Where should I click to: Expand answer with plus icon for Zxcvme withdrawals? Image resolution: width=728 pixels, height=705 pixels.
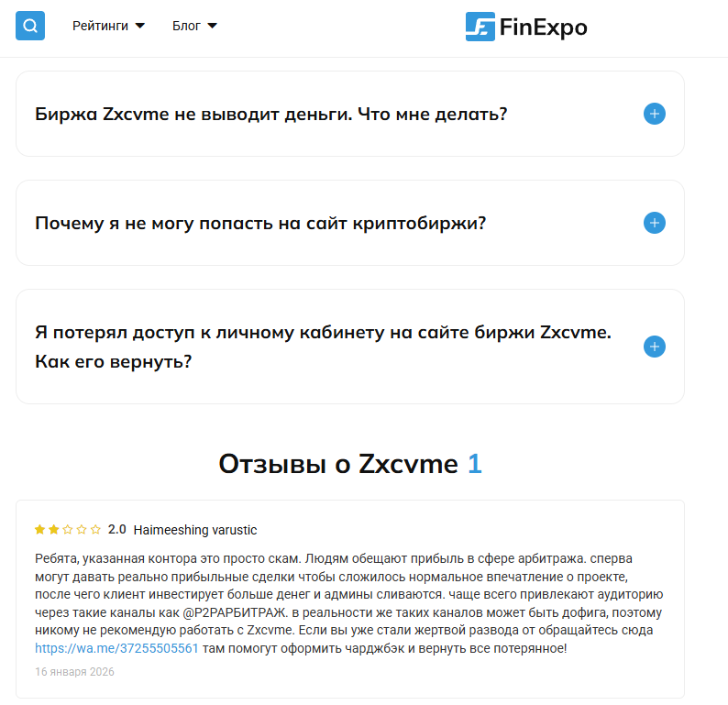[x=654, y=114]
